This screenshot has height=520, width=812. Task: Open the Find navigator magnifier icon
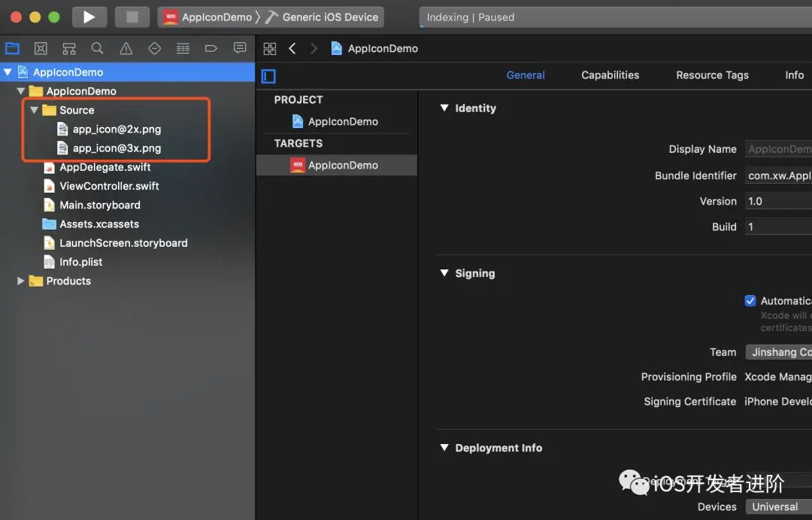pyautogui.click(x=97, y=49)
